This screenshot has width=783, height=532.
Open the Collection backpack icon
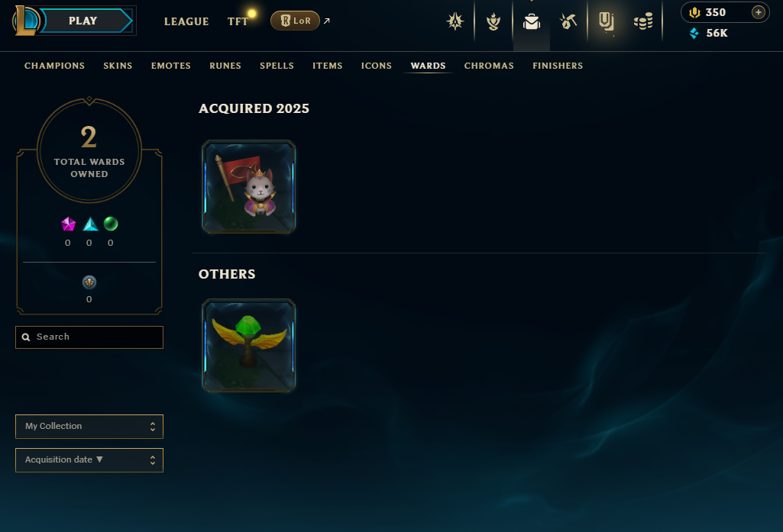532,21
